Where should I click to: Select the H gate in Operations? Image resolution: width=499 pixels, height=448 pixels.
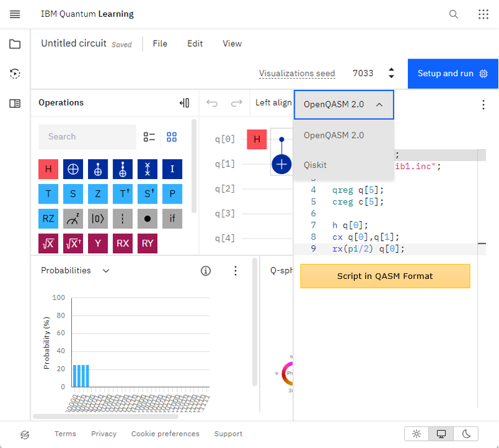tap(48, 169)
